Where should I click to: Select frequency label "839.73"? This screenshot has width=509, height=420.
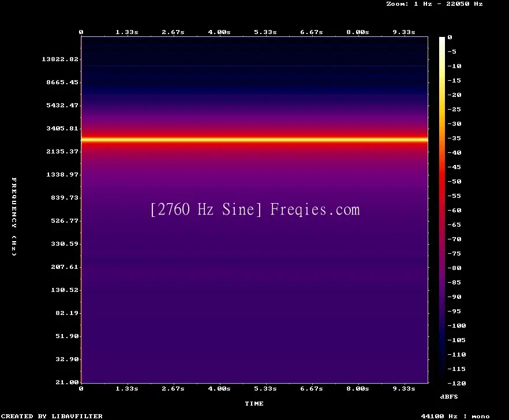point(65,197)
